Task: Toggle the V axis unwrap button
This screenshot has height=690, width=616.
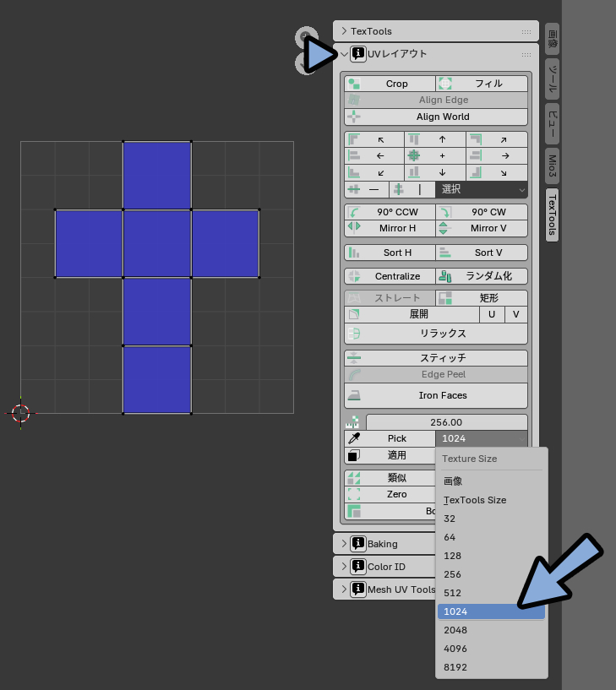Action: [515, 314]
